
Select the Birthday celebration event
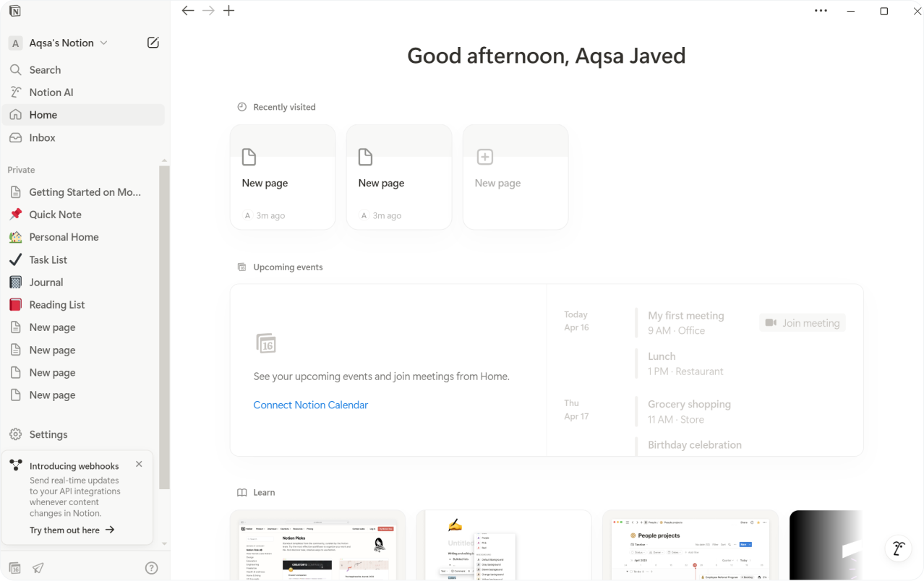(x=695, y=445)
